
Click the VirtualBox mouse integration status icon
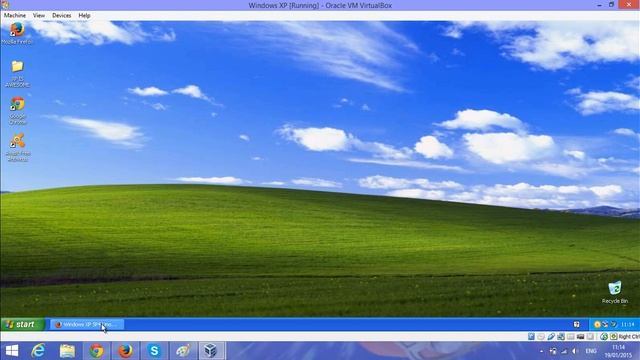click(604, 337)
